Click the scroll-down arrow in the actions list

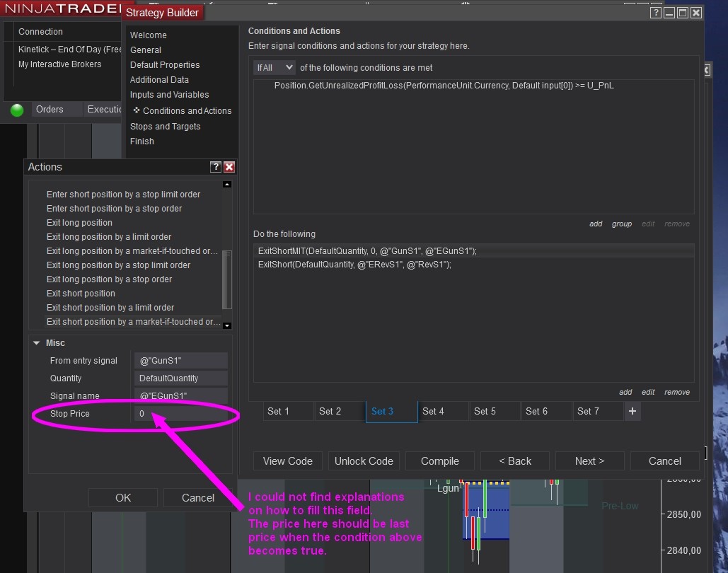[x=227, y=325]
